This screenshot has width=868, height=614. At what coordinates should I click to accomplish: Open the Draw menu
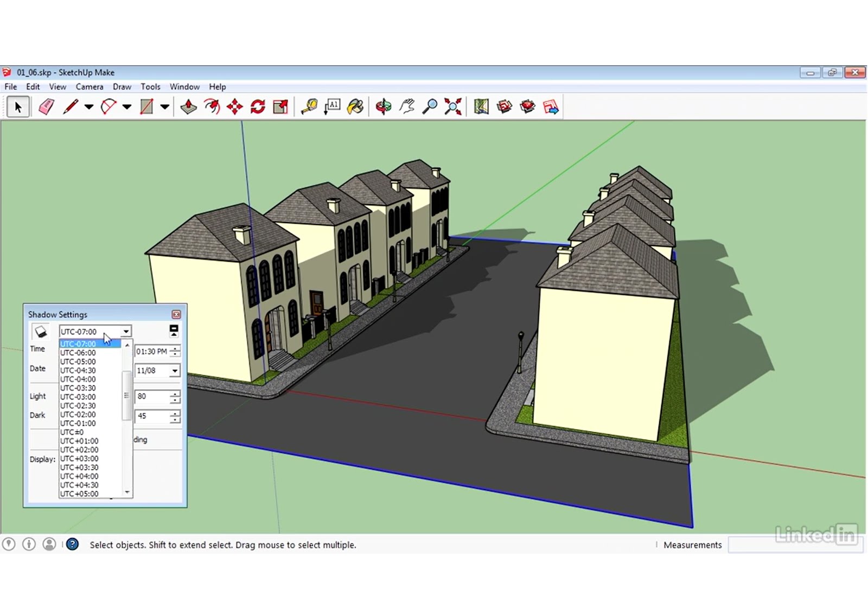[122, 86]
